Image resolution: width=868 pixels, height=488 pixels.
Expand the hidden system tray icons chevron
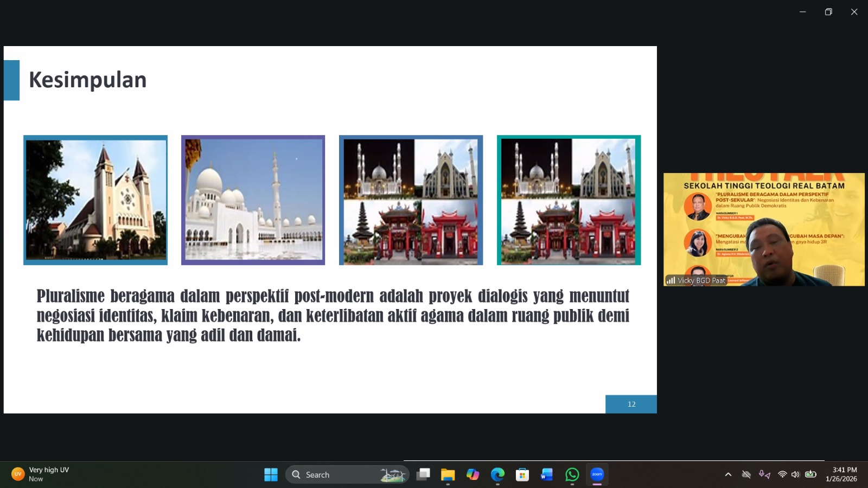[x=728, y=474]
